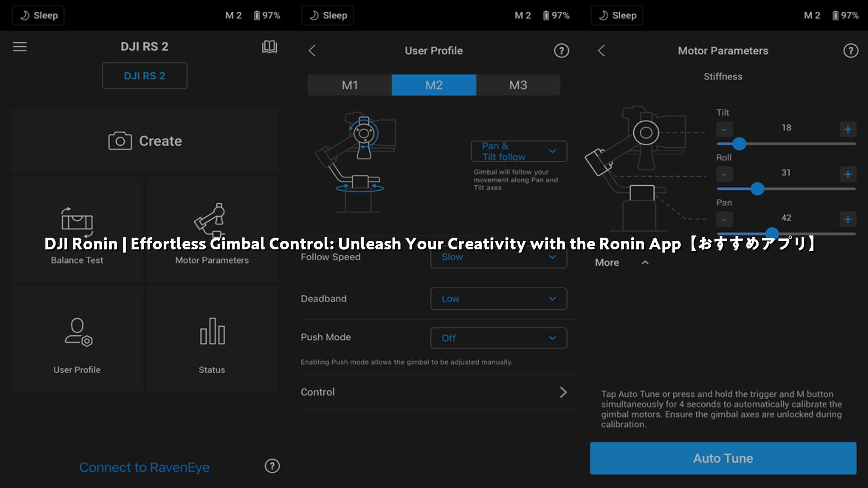Viewport: 868px width, 488px height.
Task: Click the Tilt stiffness value 18
Action: 787,128
